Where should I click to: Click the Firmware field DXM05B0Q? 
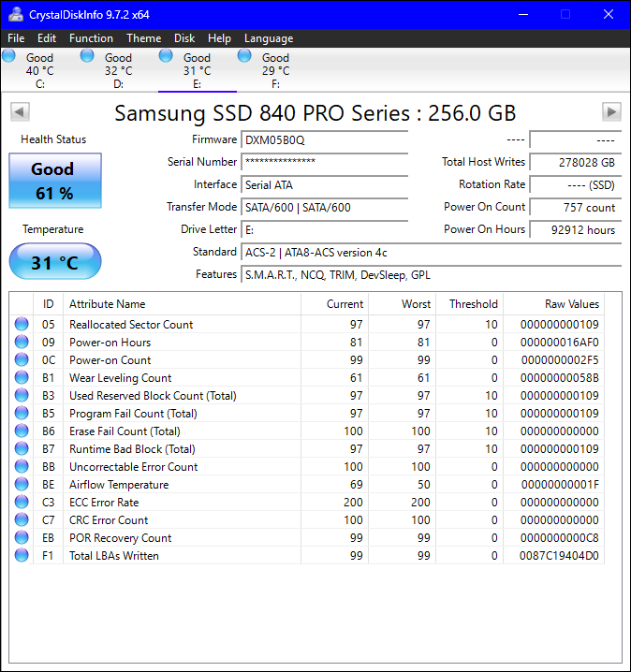tap(325, 140)
